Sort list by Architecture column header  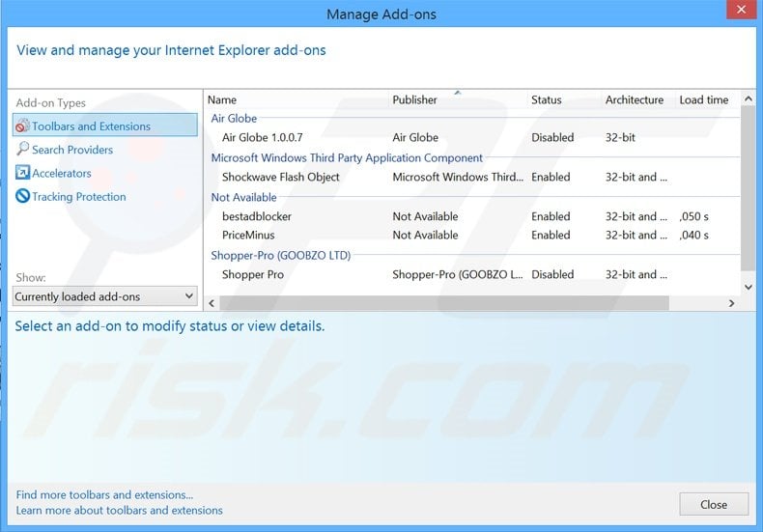point(634,99)
